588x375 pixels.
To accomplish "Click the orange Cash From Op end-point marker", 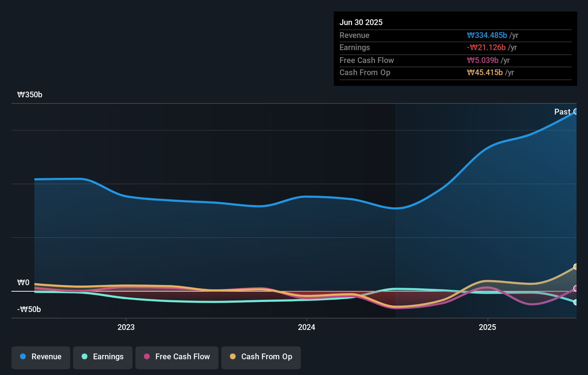I will (x=575, y=267).
